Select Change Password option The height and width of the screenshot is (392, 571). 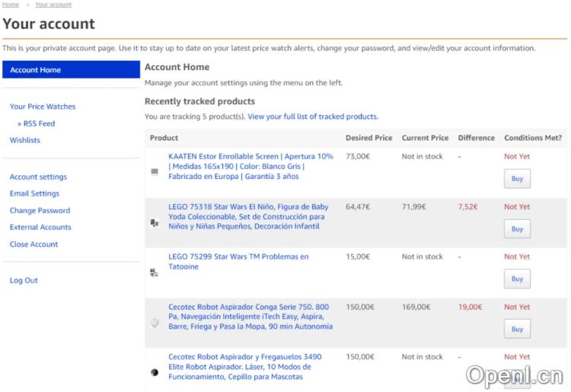pyautogui.click(x=40, y=210)
